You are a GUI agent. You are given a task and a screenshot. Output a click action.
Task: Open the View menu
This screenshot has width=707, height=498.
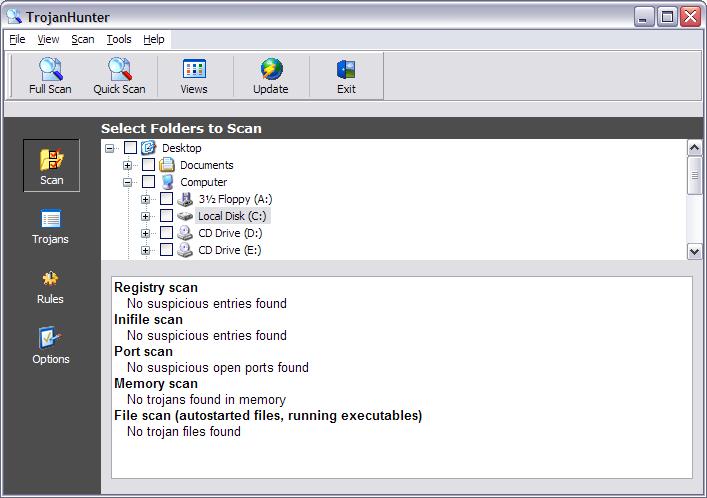tap(48, 39)
